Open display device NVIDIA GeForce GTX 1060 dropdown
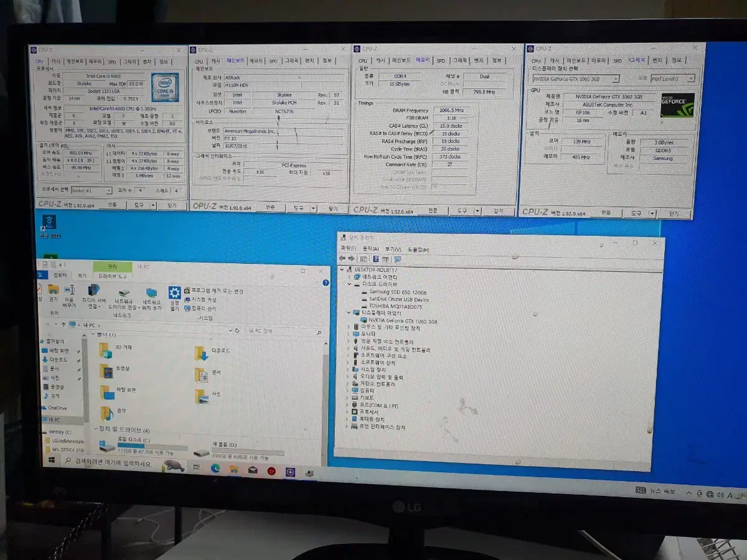This screenshot has height=560, width=747. 575,78
